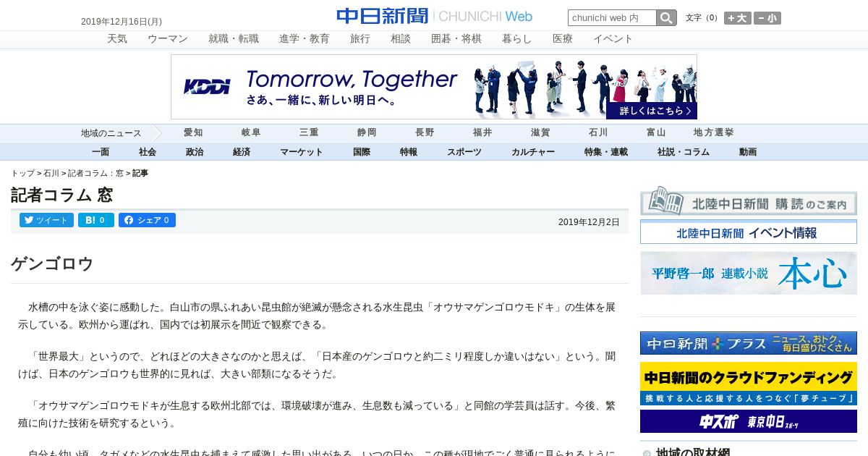This screenshot has height=456, width=868.
Task: Click 詳しくはこちら on KDDI banner
Action: [x=651, y=111]
